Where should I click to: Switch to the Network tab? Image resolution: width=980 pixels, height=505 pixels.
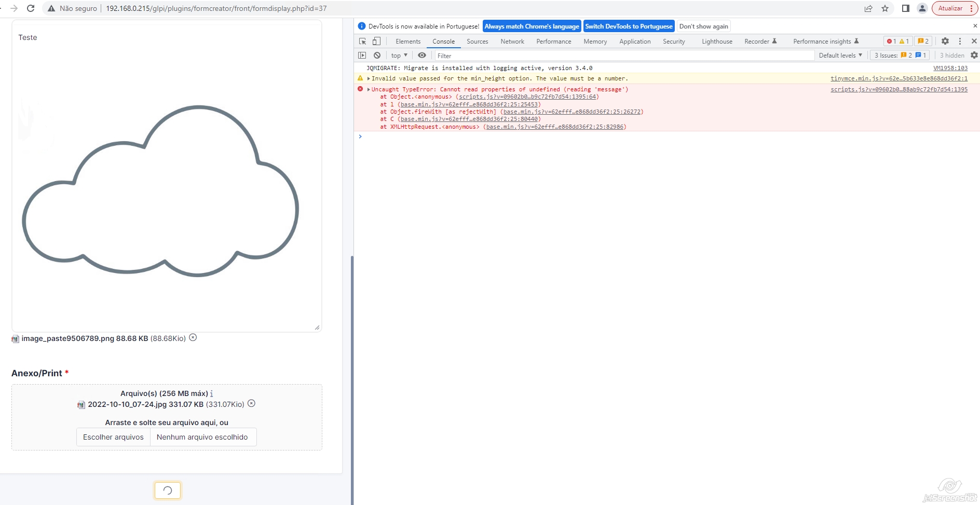(512, 41)
